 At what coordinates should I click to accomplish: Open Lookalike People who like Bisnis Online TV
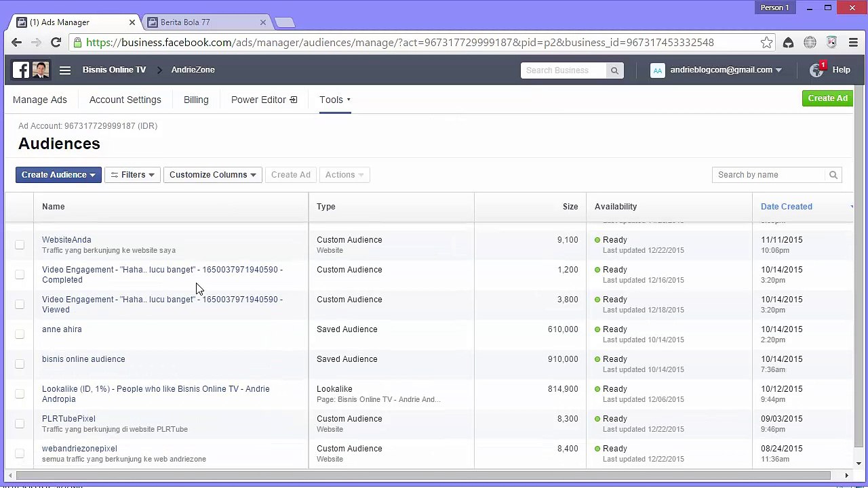pyautogui.click(x=156, y=394)
